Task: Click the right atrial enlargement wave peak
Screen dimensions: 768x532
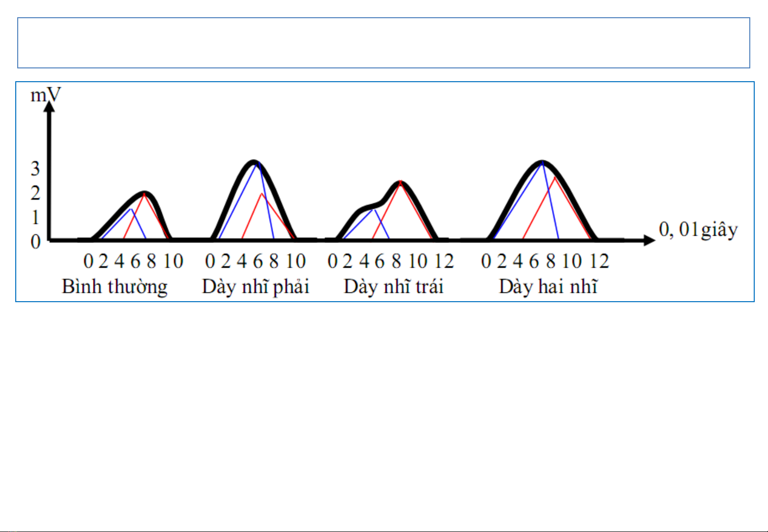Action: [254, 162]
